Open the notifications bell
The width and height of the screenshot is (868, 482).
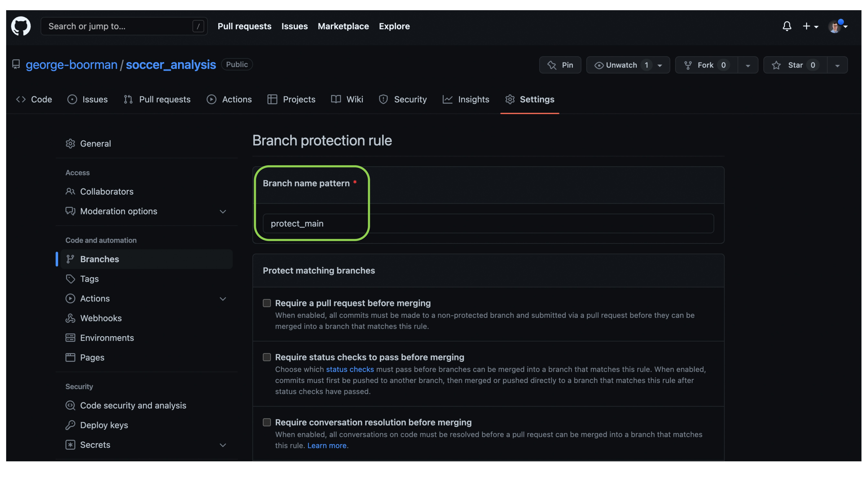click(787, 26)
